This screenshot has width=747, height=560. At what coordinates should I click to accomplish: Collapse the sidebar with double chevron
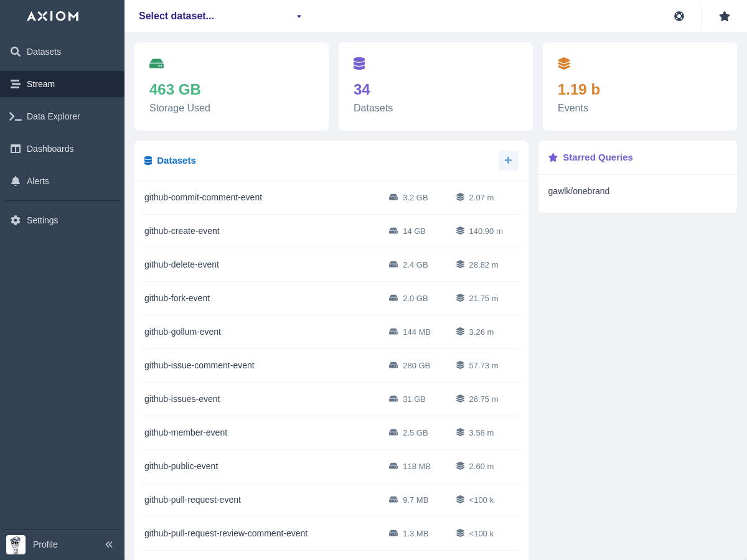109,544
